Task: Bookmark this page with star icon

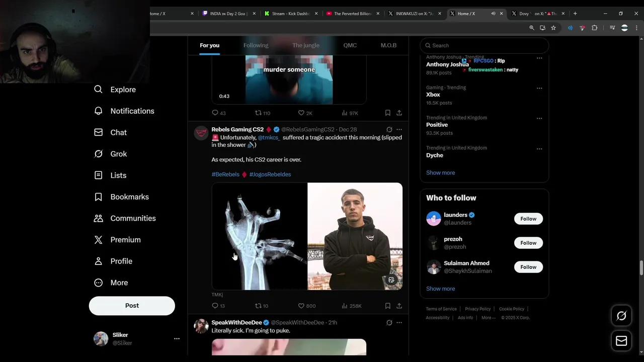Action: (553, 28)
